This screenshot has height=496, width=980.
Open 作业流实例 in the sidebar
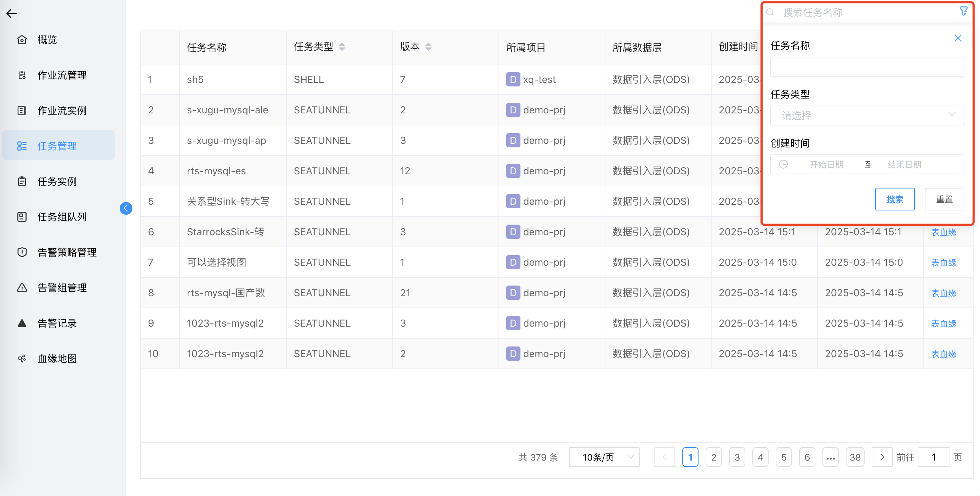click(x=62, y=111)
